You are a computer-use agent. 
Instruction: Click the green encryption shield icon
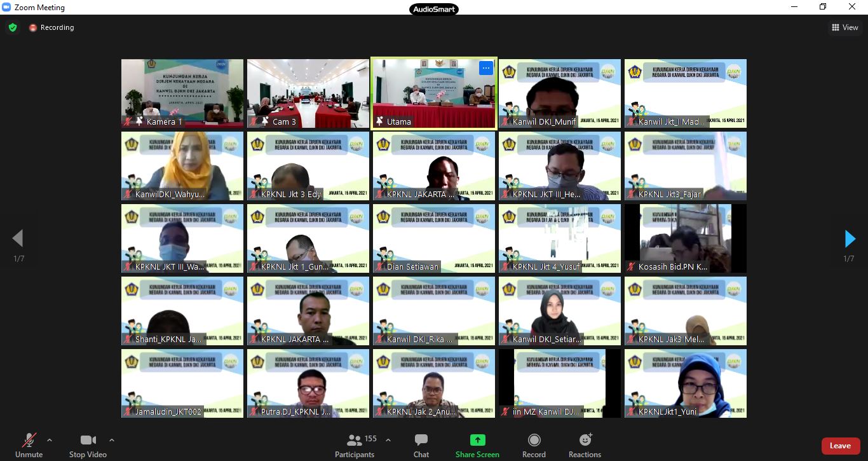pos(12,27)
